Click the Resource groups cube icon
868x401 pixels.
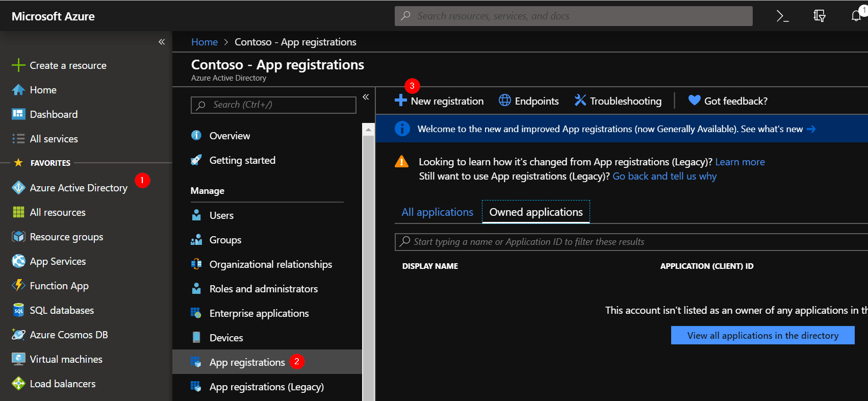tap(18, 237)
